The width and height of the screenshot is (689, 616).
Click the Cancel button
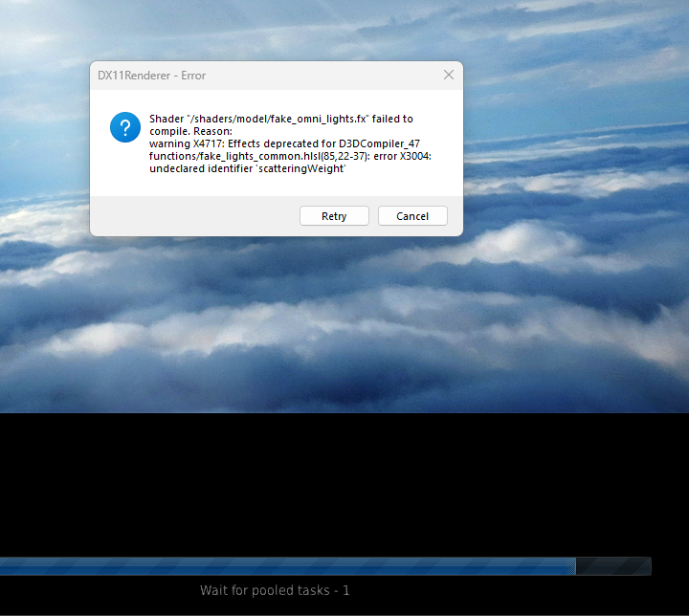click(x=412, y=216)
